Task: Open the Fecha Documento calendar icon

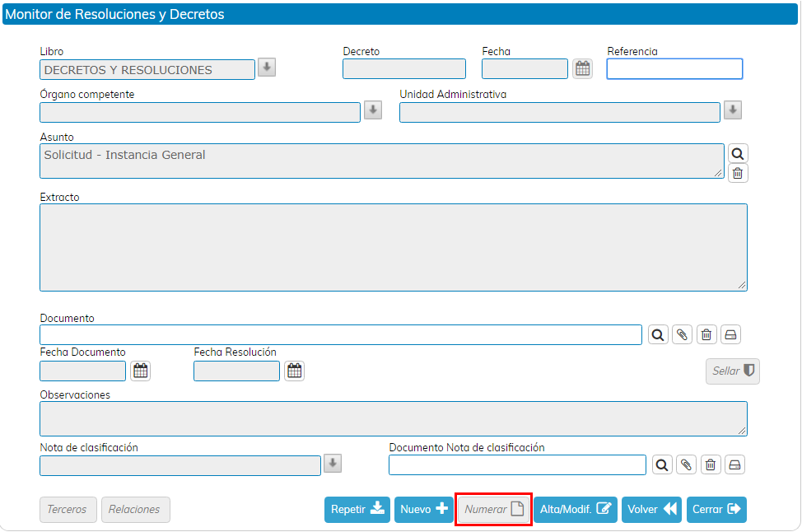Action: point(140,371)
